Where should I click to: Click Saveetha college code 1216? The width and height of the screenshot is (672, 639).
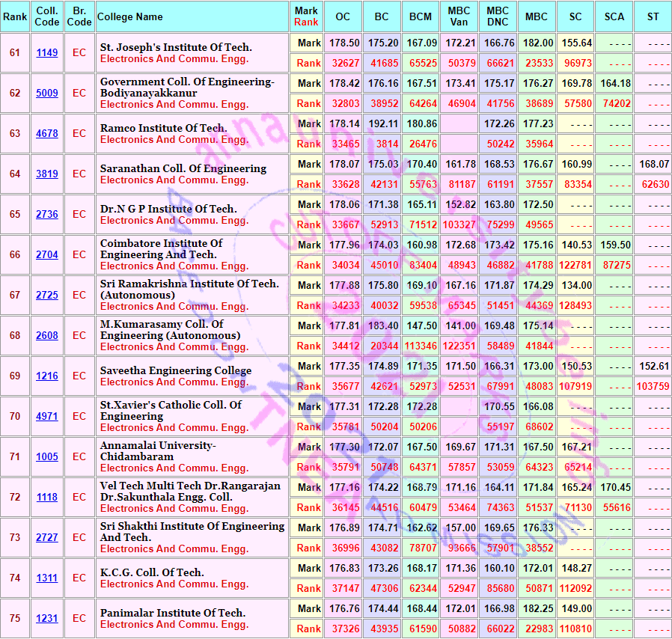tap(47, 376)
